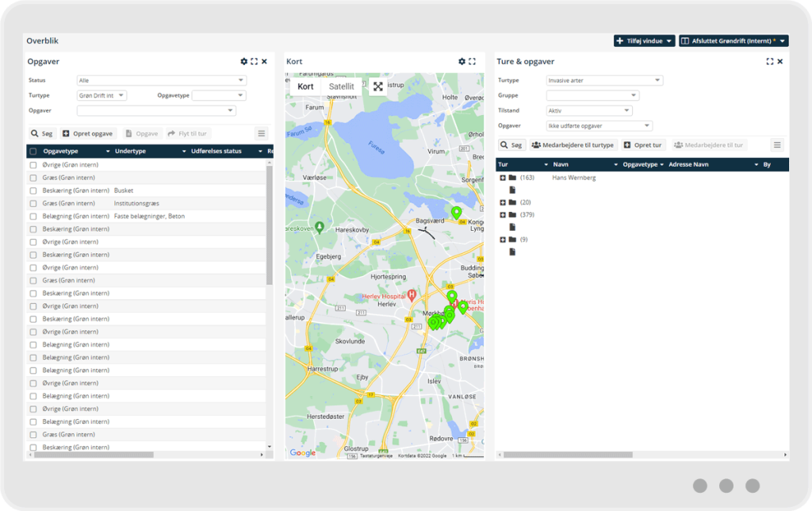Screen dimensions: 812x511
Task: Select Hans Wernberg name cell
Action: (x=574, y=178)
